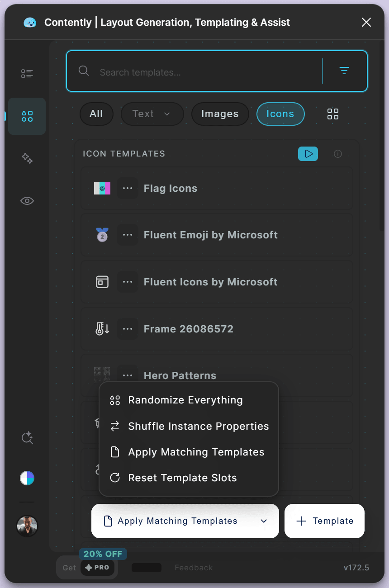This screenshot has height=588, width=389.
Task: Click the add Template button
Action: click(x=324, y=521)
